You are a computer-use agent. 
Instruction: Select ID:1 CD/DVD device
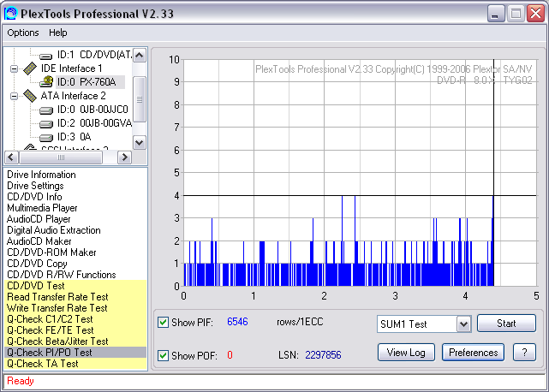[94, 55]
